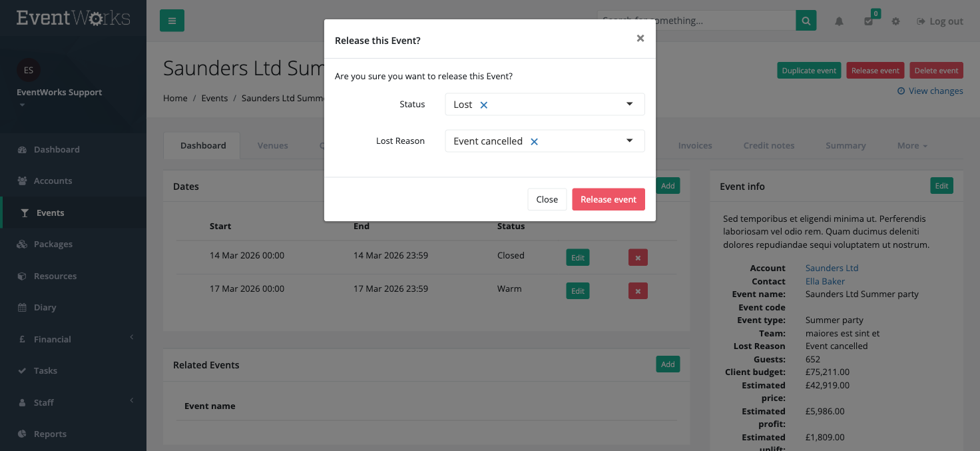The width and height of the screenshot is (980, 451).
Task: Expand Staff sidebar menu
Action: pyautogui.click(x=73, y=402)
